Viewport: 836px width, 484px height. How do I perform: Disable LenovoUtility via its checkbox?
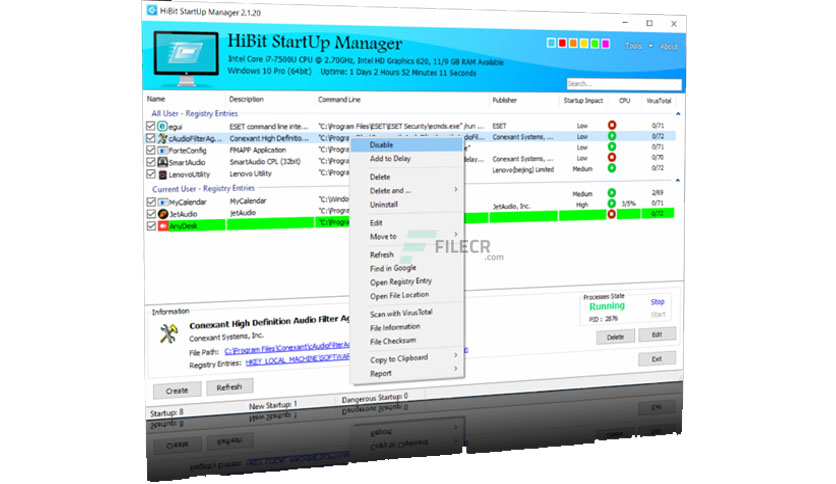point(151,174)
